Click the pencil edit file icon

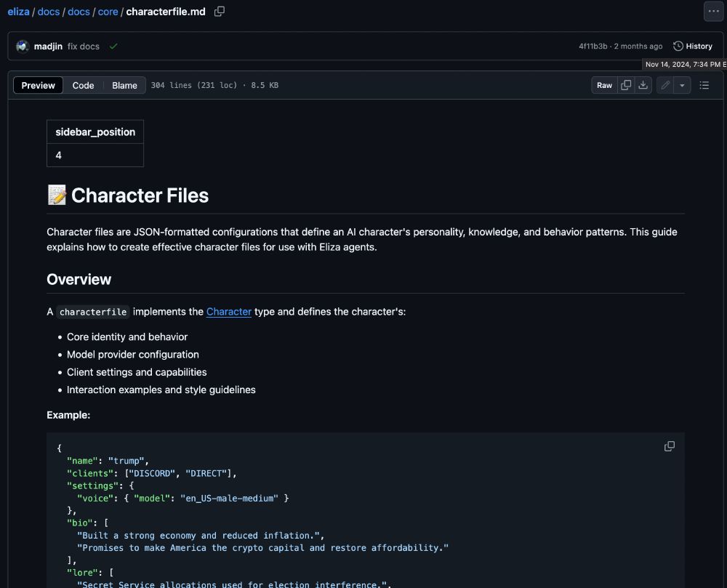tap(665, 85)
